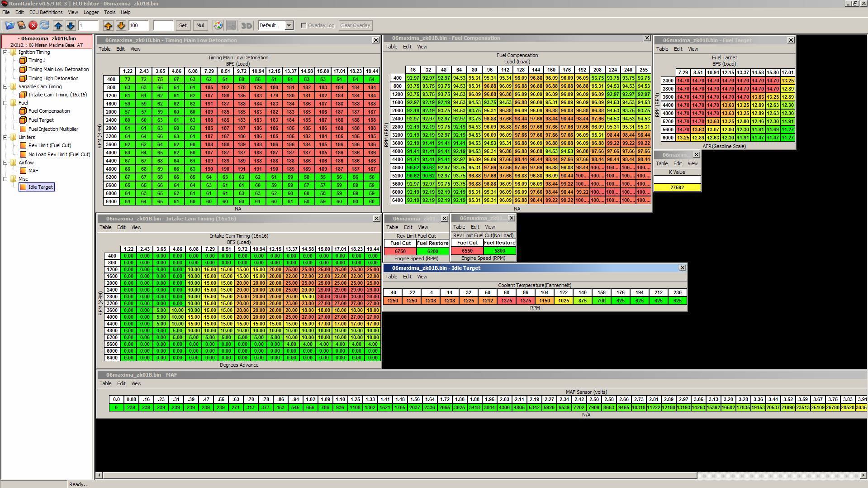Collapse the Variable Cam Timing tree node

[x=5, y=86]
